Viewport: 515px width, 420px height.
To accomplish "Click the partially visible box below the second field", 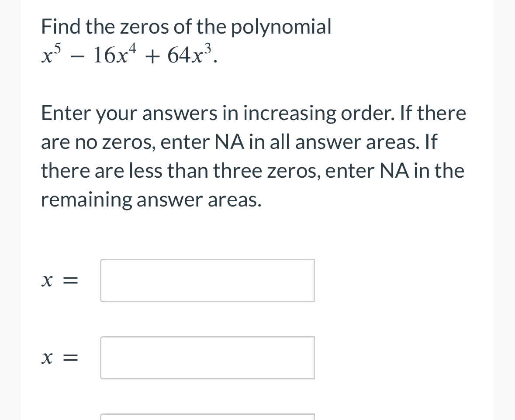I will coord(207,418).
